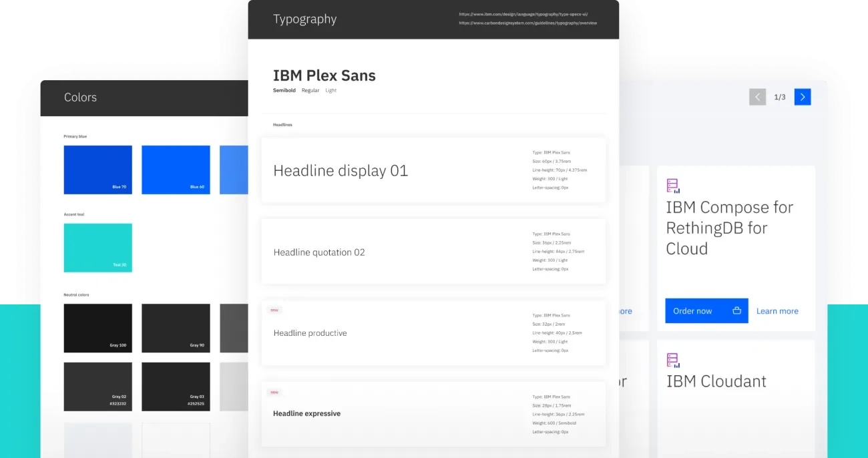
Task: Click the Primary blue section label
Action: (x=75, y=136)
